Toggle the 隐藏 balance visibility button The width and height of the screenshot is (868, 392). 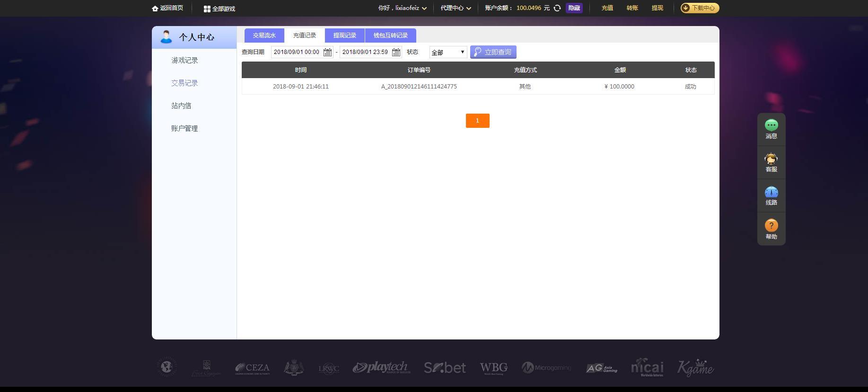coord(574,8)
